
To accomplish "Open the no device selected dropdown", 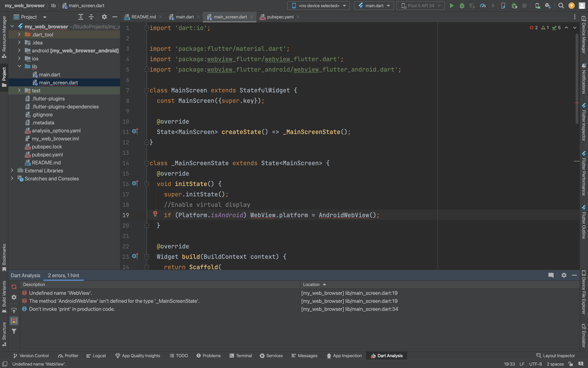I will click(x=318, y=6).
